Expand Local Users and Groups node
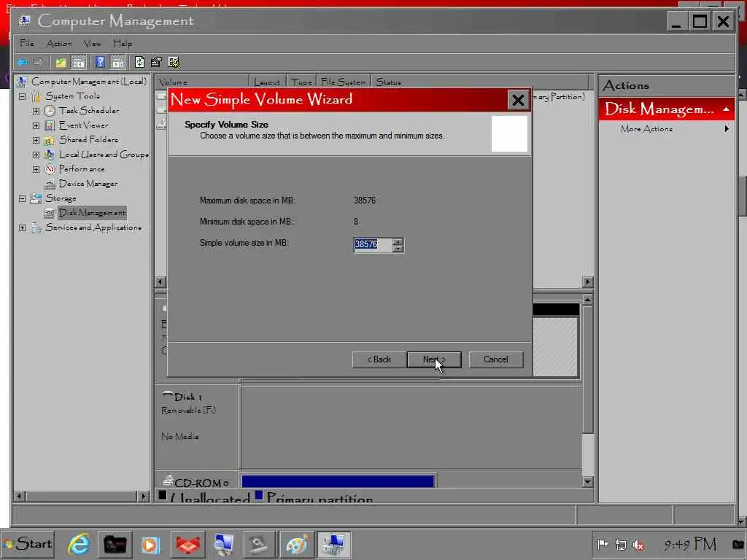The height and width of the screenshot is (560, 747). (36, 155)
